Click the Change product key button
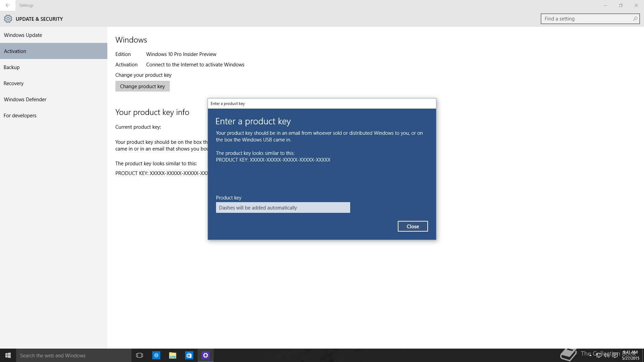This screenshot has height=362, width=644. 142,86
